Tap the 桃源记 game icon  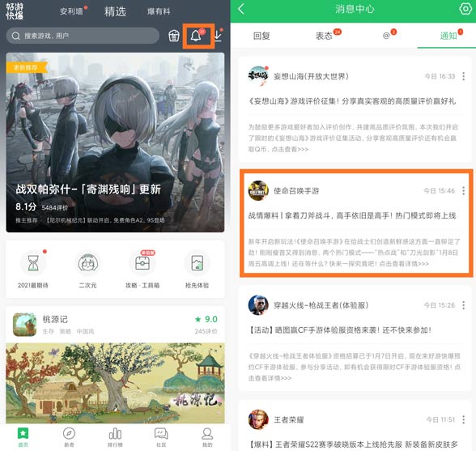(x=24, y=325)
